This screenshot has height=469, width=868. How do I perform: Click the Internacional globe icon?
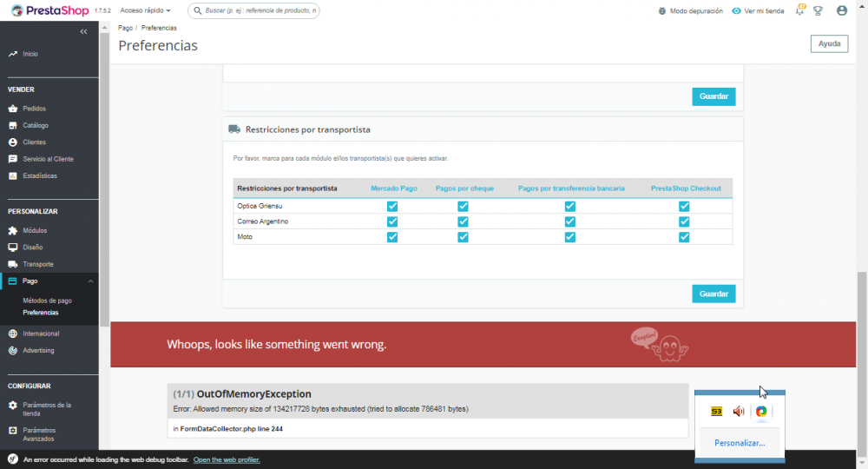[x=13, y=334]
